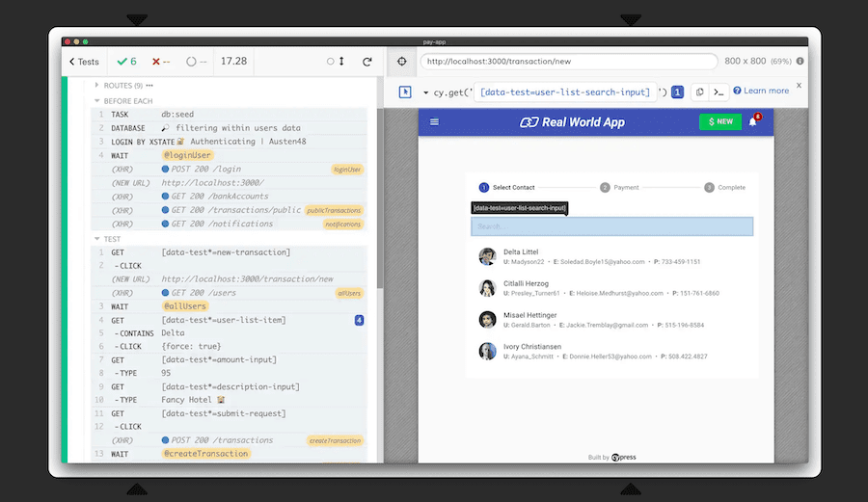868x502 pixels.
Task: Go back to Tests list
Action: 84,62
